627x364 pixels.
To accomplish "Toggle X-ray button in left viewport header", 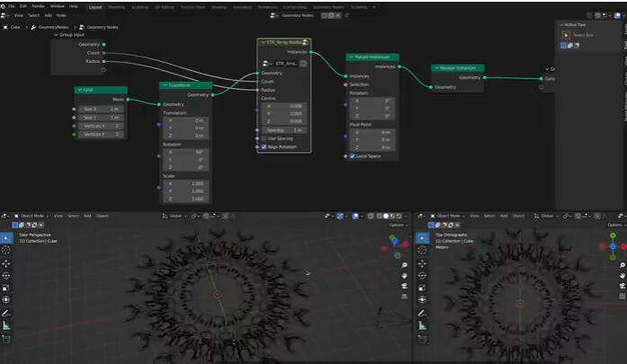I will [x=371, y=217].
